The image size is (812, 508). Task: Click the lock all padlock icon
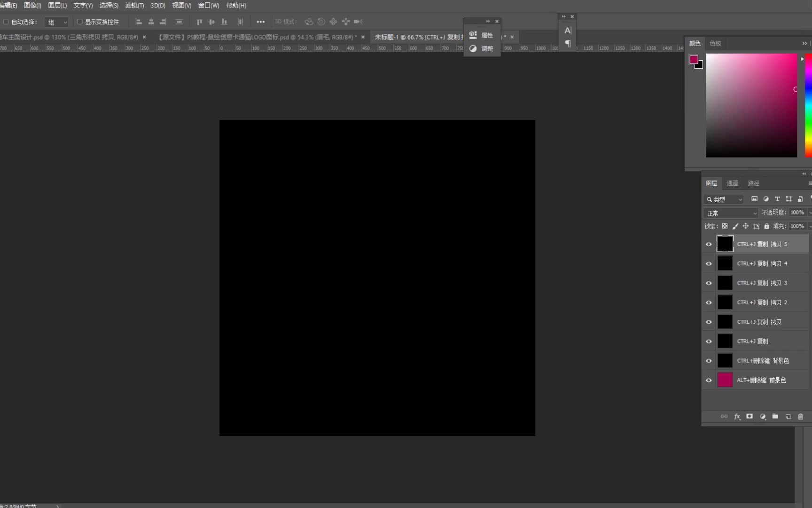pos(767,226)
